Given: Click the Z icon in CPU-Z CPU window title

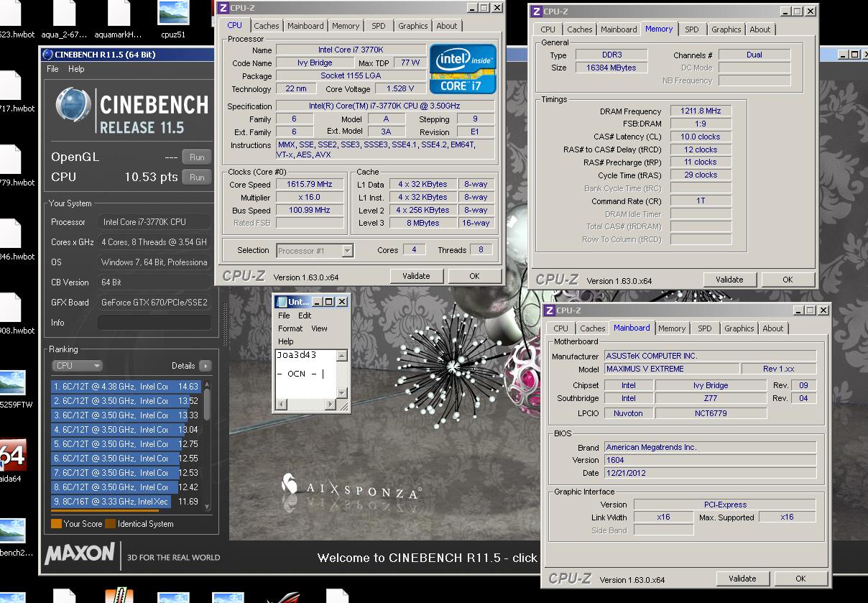Looking at the screenshot, I should coord(223,8).
